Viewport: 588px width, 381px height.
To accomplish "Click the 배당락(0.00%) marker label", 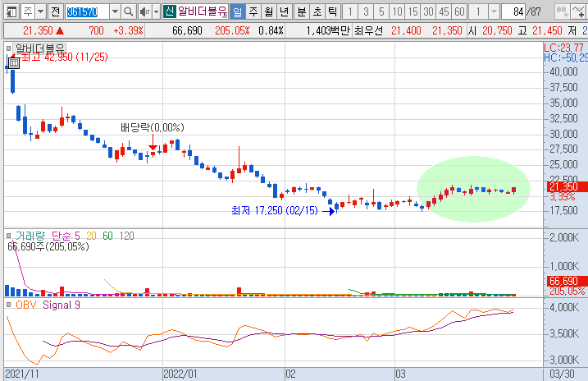I will (153, 127).
